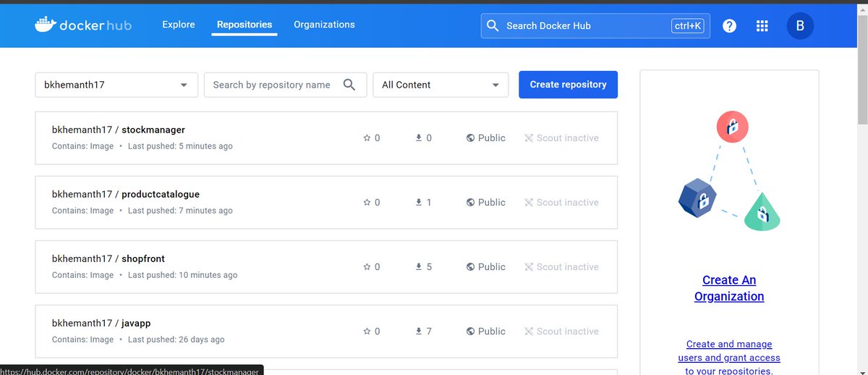Select the Repositories tab

coord(244,25)
